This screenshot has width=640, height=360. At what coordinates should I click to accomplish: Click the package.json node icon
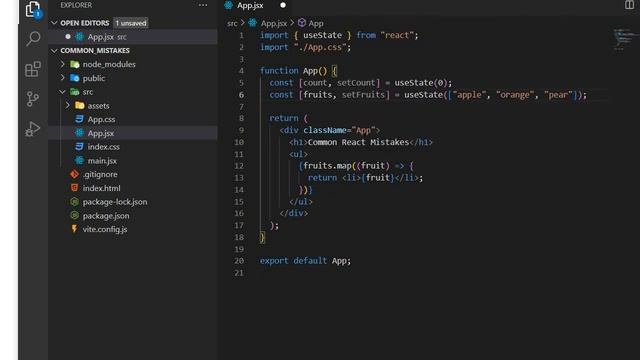(x=74, y=216)
